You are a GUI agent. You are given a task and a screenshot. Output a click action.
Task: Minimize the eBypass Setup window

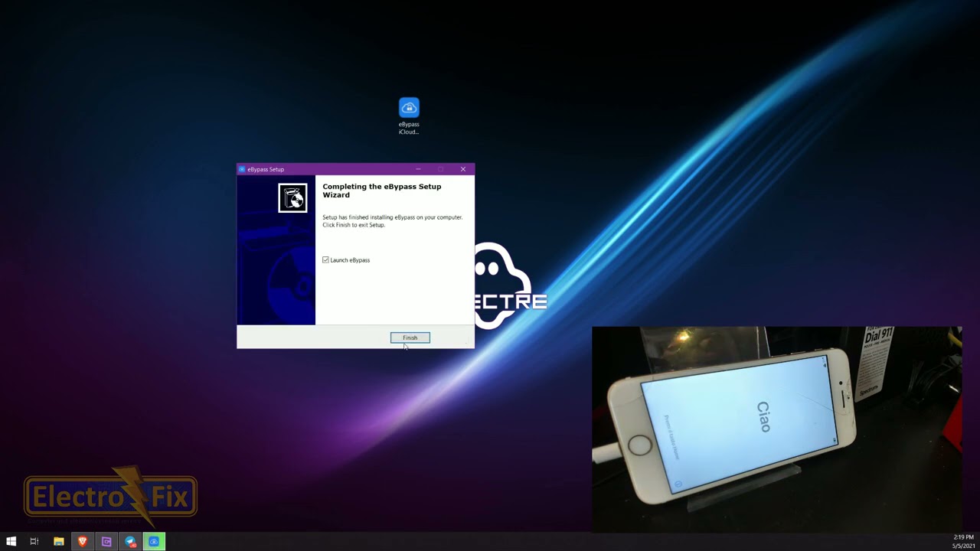click(418, 169)
